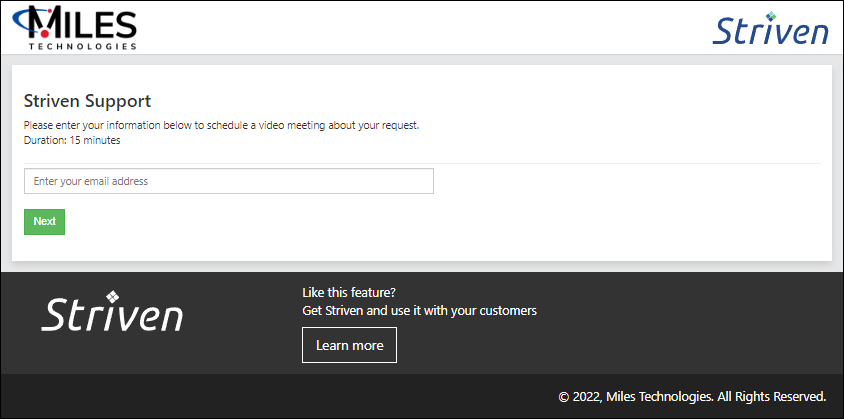Click the 2022 Miles Technologies copyright notice
The height and width of the screenshot is (419, 844).
[x=692, y=397]
